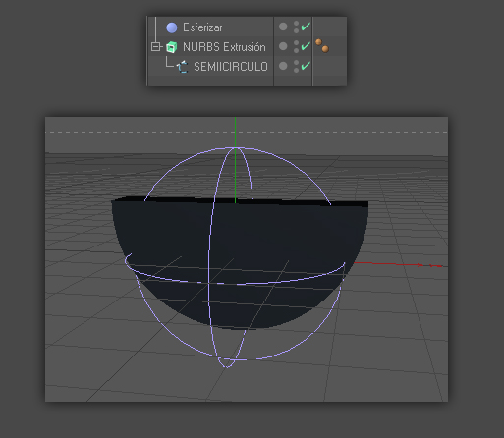Toggle the Esferizar layer dot
504x438 pixels.
pyautogui.click(x=283, y=27)
